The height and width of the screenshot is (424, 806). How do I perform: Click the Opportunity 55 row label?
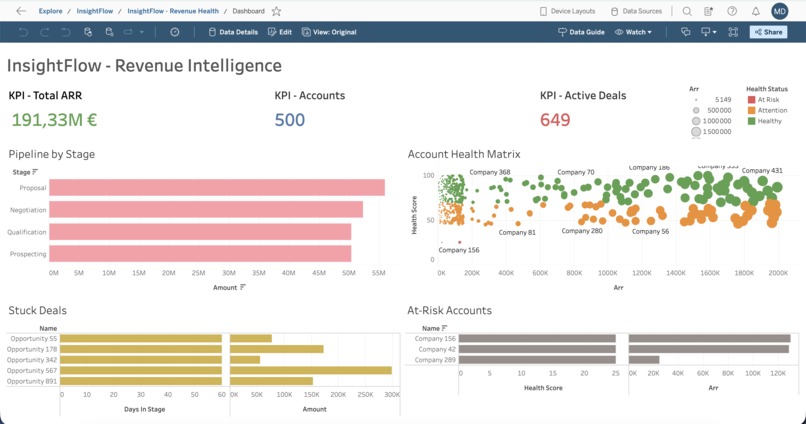tap(34, 339)
